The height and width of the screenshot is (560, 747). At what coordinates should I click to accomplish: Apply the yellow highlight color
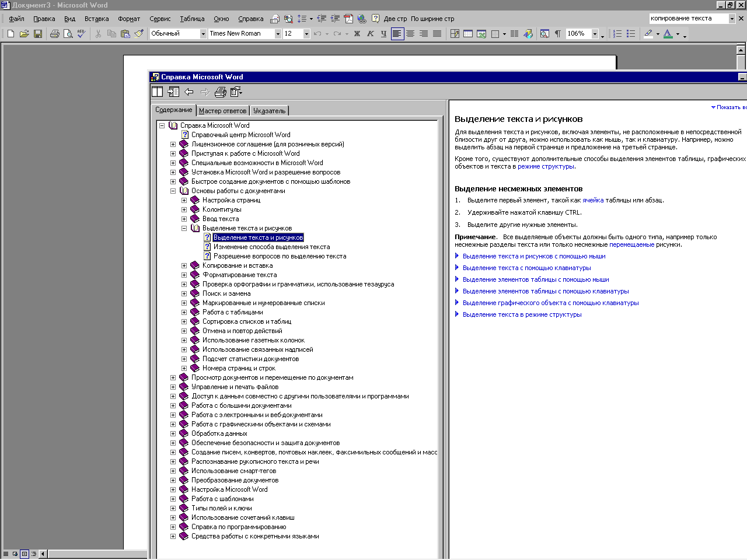(648, 34)
